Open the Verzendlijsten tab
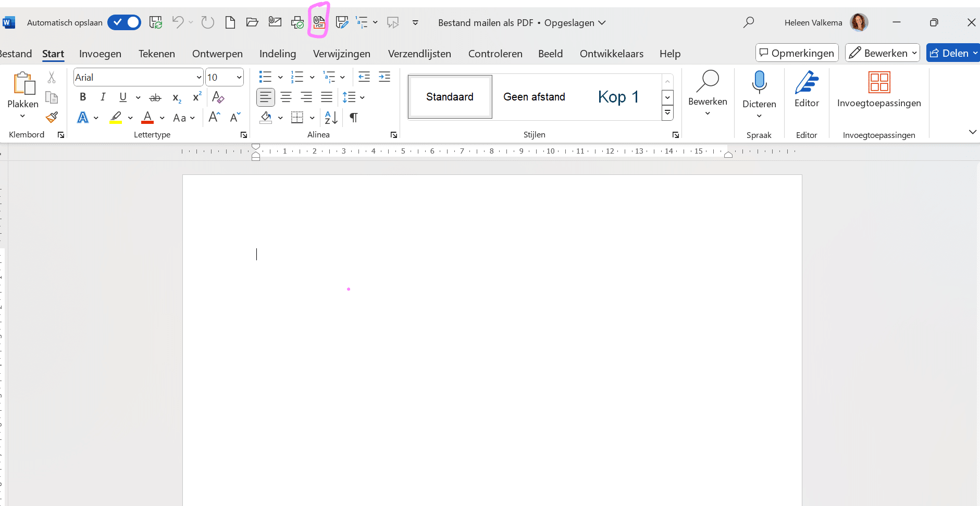980x506 pixels. (x=419, y=54)
